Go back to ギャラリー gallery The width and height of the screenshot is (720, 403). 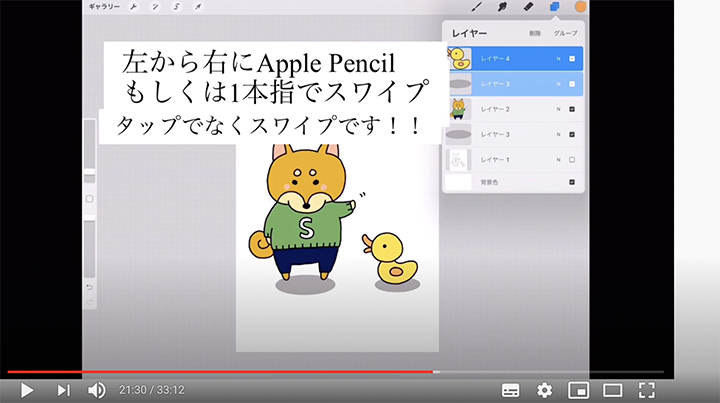(x=101, y=7)
